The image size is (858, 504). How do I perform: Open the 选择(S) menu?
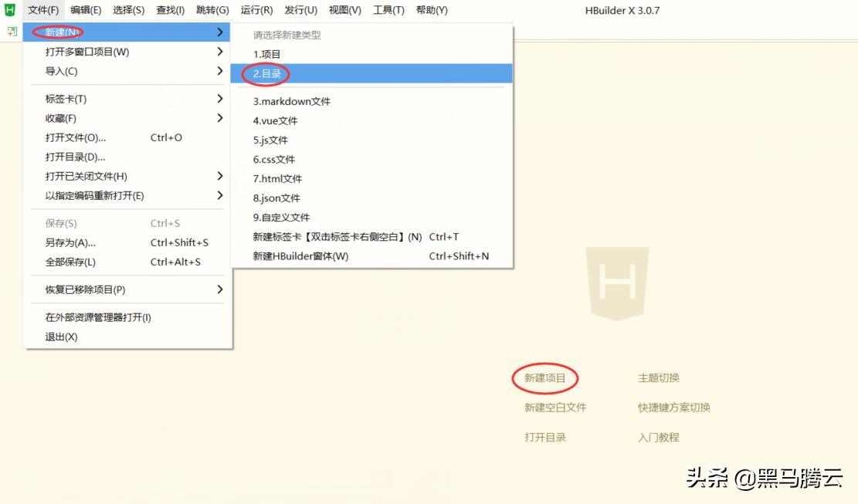[x=129, y=10]
